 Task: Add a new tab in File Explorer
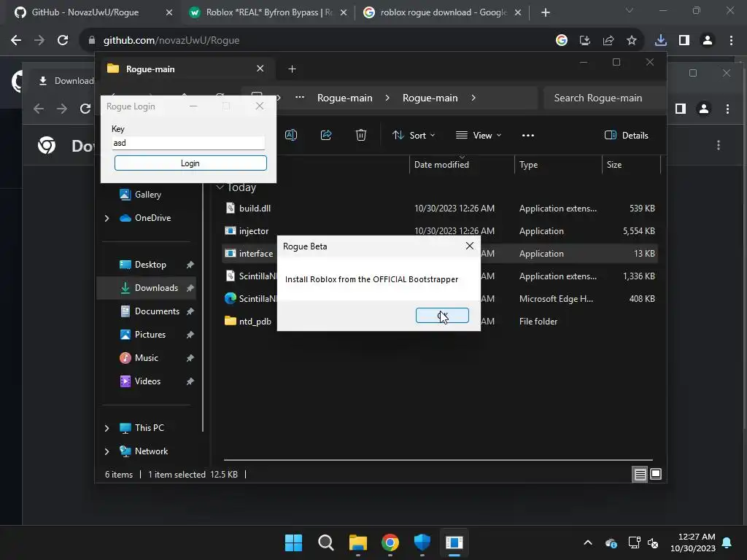[x=292, y=69]
